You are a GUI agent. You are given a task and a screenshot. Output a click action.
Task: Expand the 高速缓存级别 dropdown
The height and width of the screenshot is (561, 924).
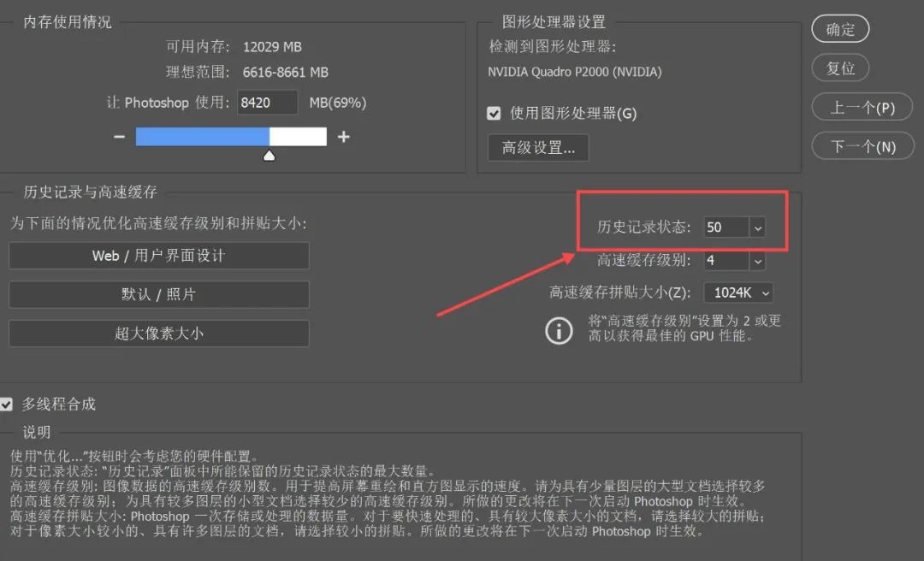click(x=758, y=260)
